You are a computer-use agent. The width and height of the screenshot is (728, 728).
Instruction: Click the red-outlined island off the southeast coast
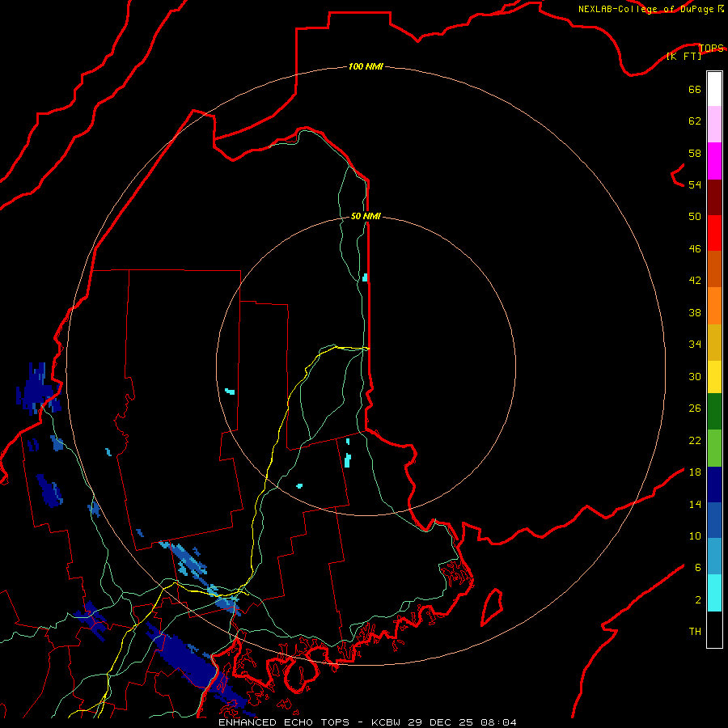coord(492,607)
